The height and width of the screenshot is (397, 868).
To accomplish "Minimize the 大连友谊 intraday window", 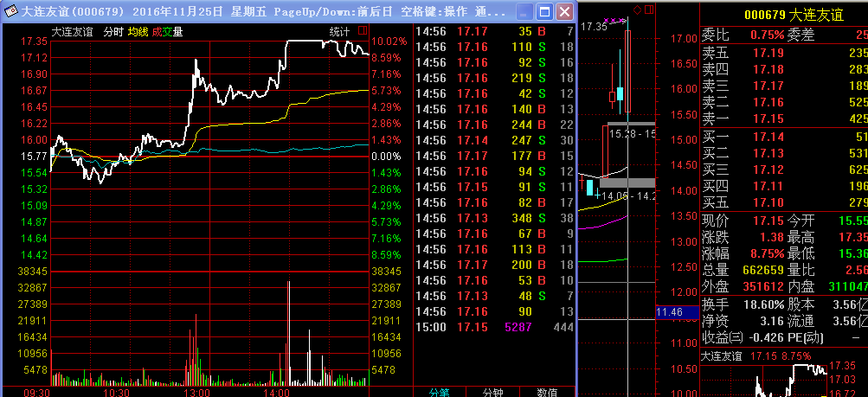I will (523, 12).
